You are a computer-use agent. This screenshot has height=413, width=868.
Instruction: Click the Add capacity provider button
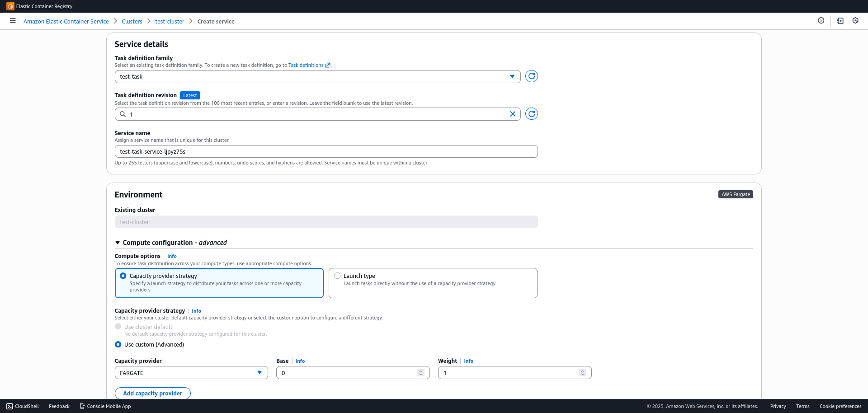[x=152, y=393]
